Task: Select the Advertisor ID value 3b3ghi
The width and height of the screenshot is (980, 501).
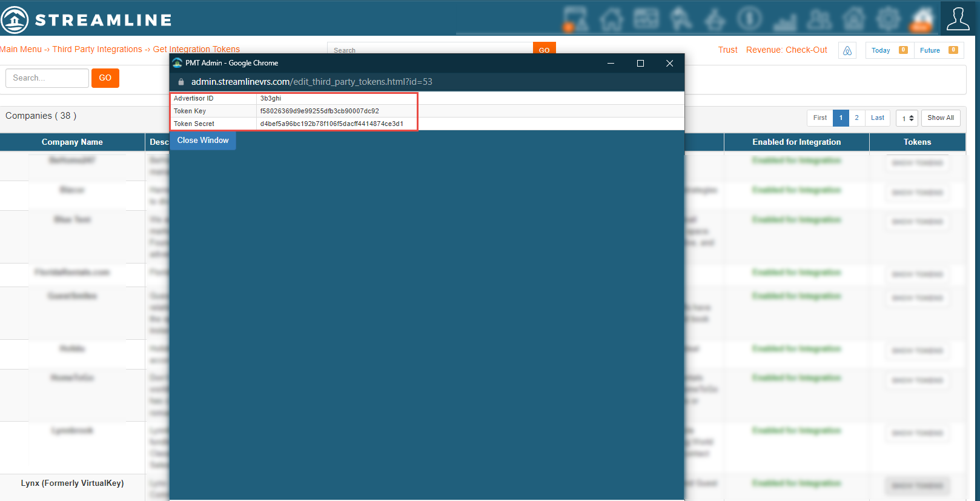Action: coord(271,99)
